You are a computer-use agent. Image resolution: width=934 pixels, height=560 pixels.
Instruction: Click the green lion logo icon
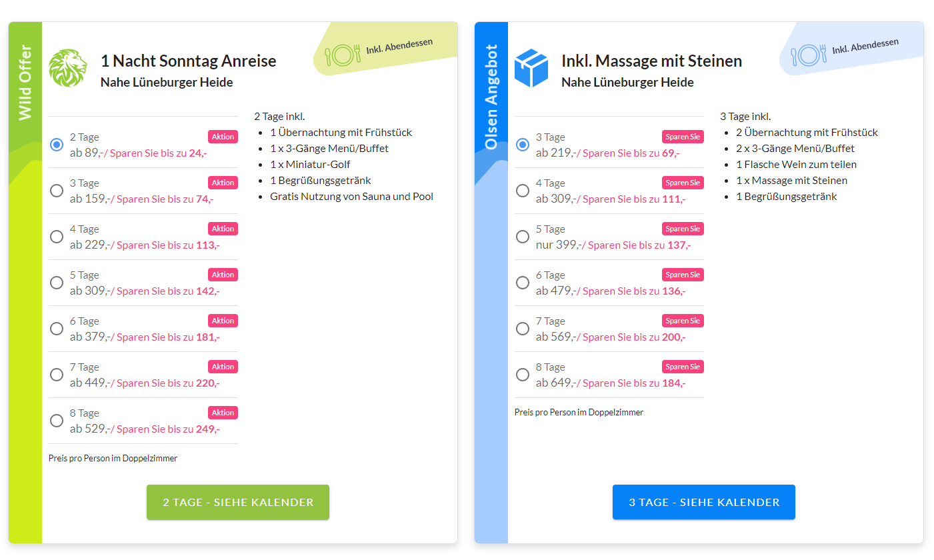[68, 68]
